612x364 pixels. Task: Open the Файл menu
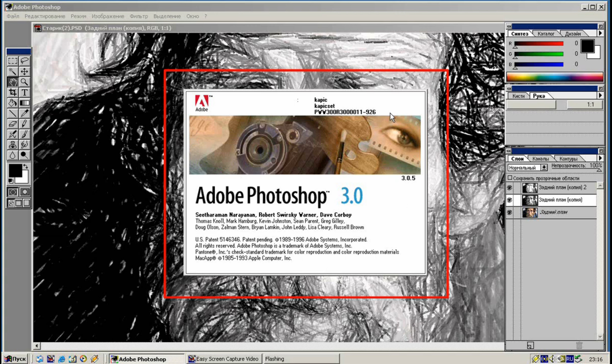point(13,16)
